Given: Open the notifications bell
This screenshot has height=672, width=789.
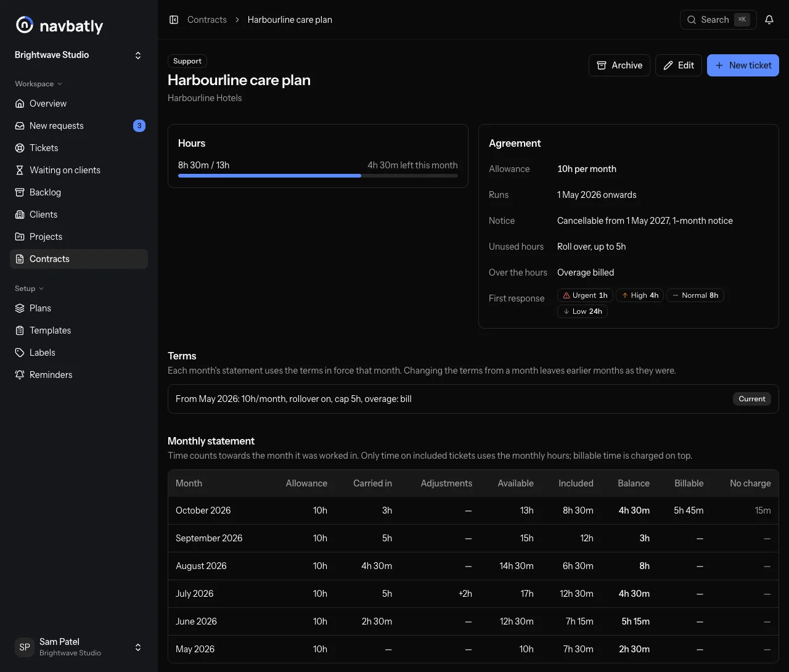Looking at the screenshot, I should 769,20.
